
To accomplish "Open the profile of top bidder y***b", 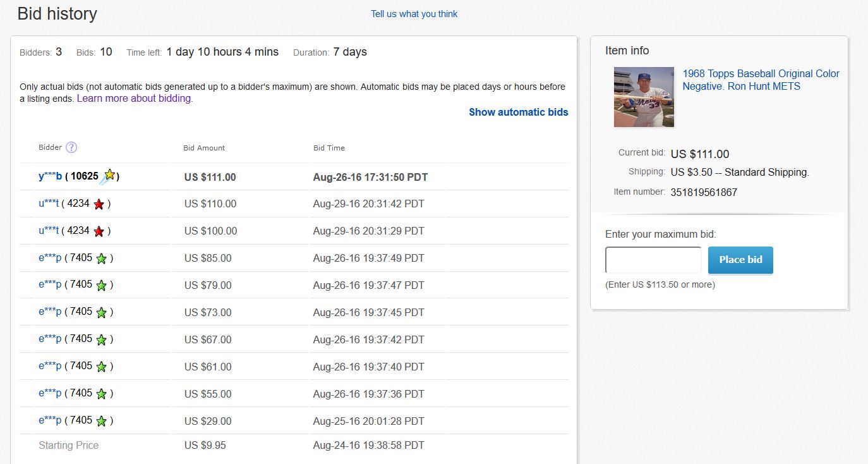I will click(x=50, y=176).
